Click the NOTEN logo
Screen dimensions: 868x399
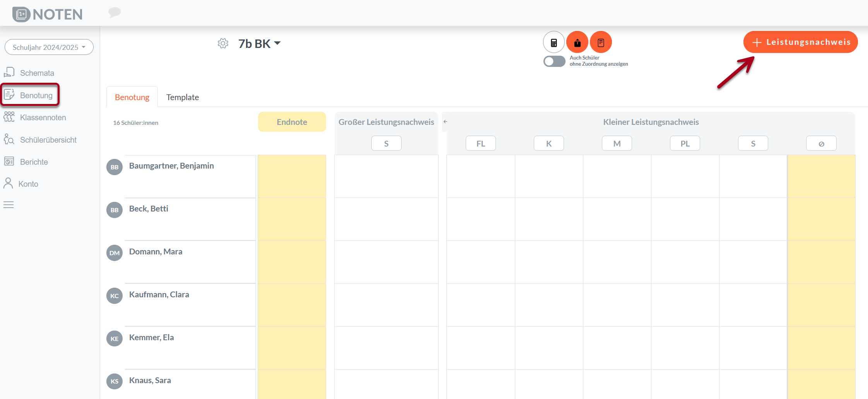[x=48, y=14]
